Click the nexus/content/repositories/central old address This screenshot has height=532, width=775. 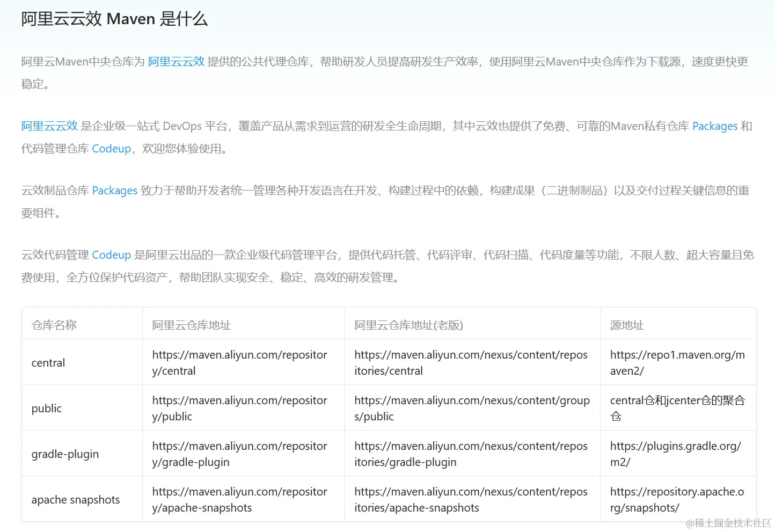pyautogui.click(x=471, y=363)
